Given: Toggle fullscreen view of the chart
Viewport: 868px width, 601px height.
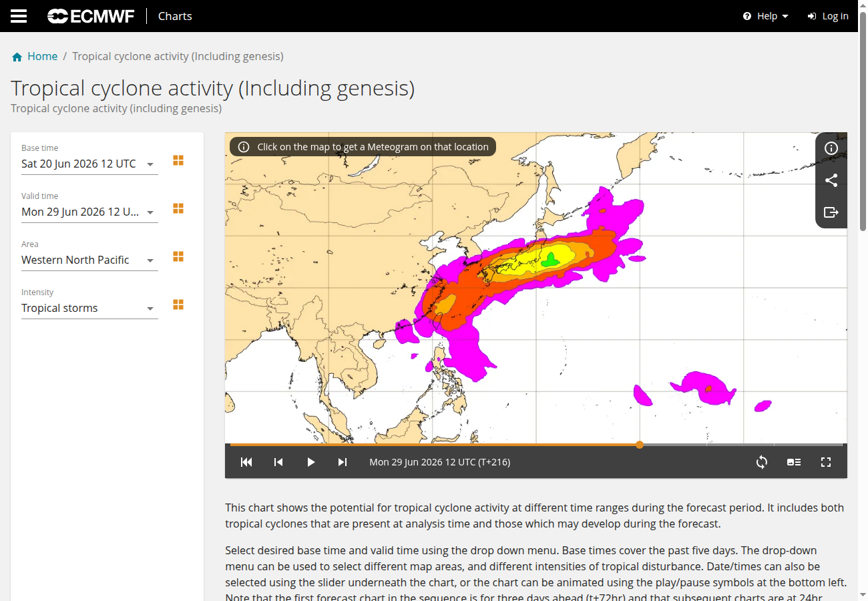Looking at the screenshot, I should pos(826,462).
